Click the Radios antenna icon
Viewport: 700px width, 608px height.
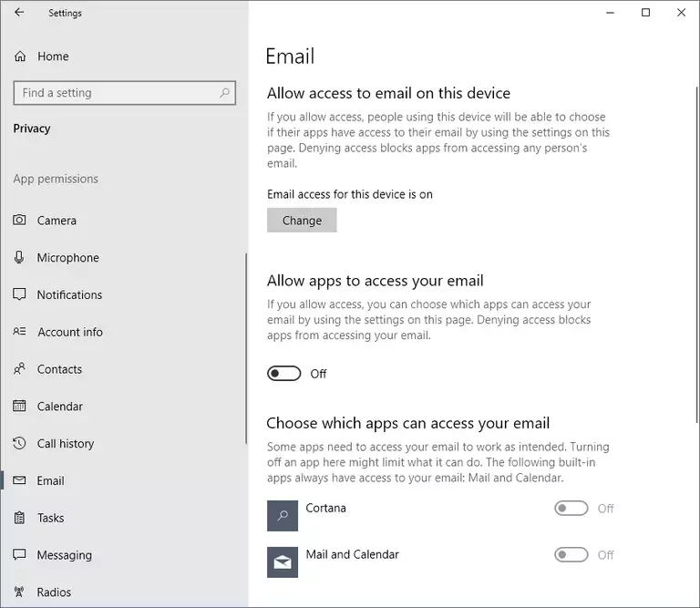pyautogui.click(x=19, y=593)
